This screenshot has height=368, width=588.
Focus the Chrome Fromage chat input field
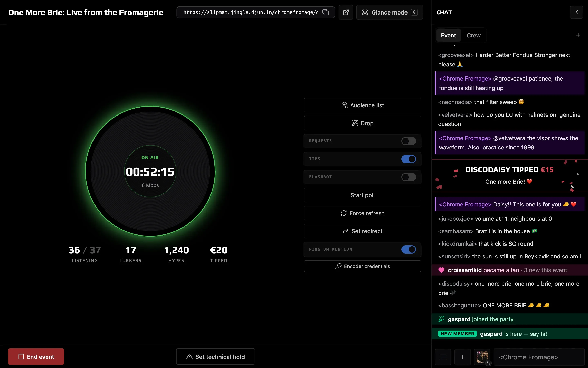[x=539, y=357]
